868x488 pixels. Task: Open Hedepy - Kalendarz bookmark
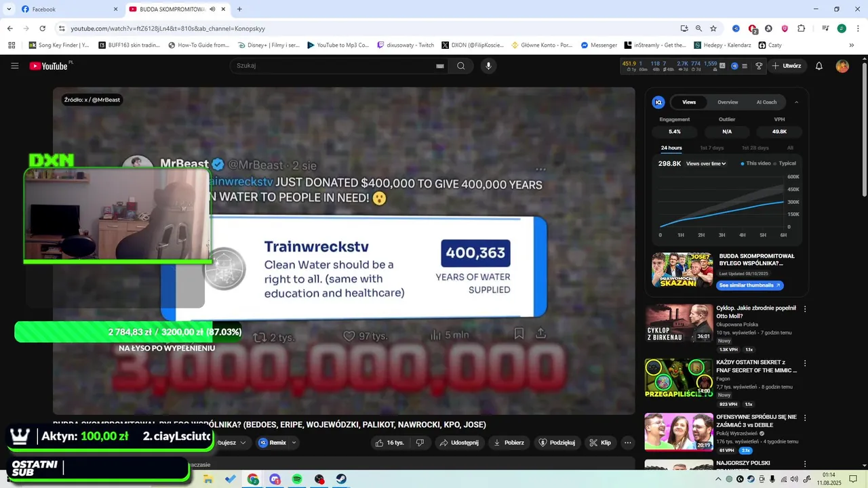(722, 45)
